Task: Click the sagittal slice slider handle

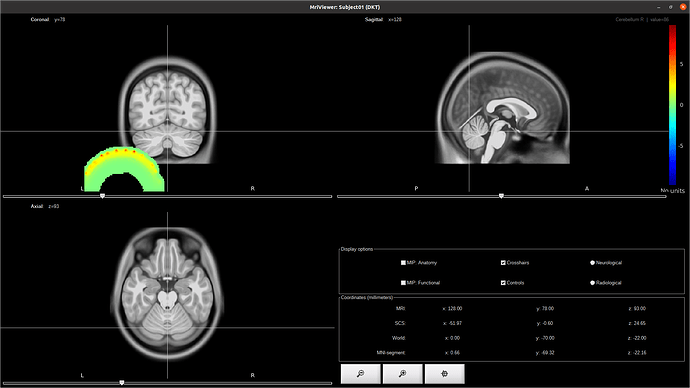Action: point(501,196)
